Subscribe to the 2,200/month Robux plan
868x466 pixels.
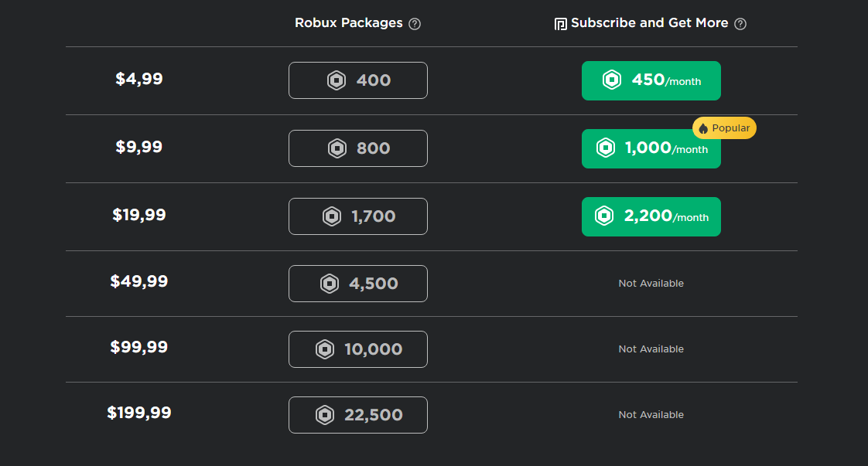(651, 216)
